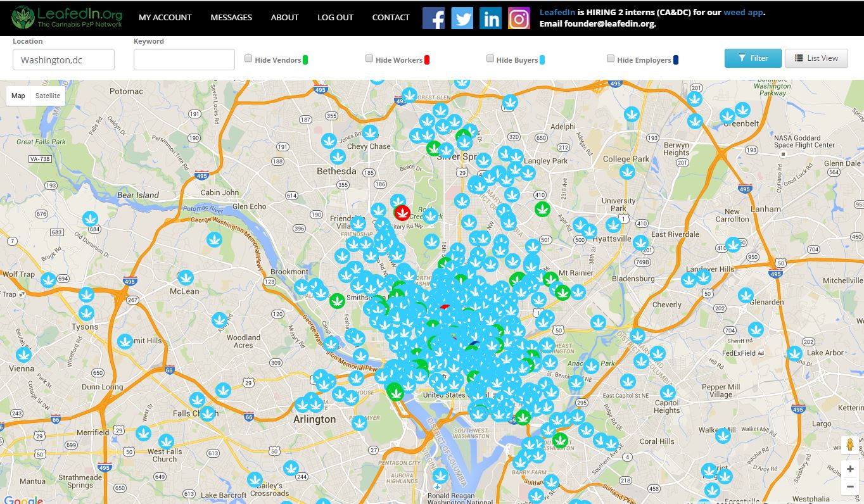Open the Instagram icon
The width and height of the screenshot is (864, 504).
tap(519, 18)
